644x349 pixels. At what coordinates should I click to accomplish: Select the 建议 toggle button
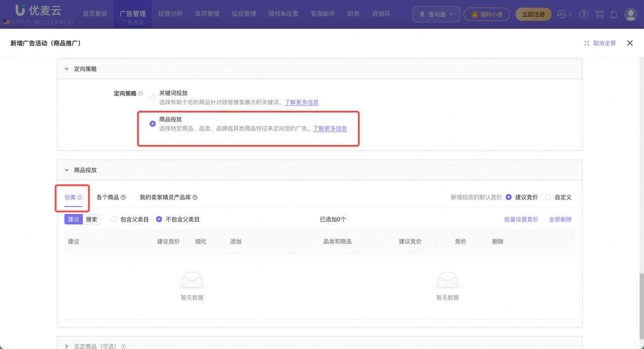pyautogui.click(x=73, y=220)
